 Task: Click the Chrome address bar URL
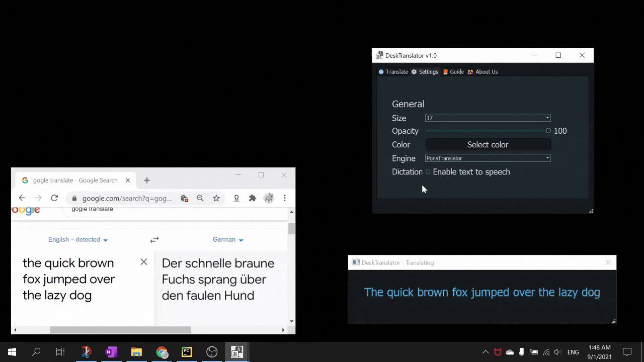point(127,199)
